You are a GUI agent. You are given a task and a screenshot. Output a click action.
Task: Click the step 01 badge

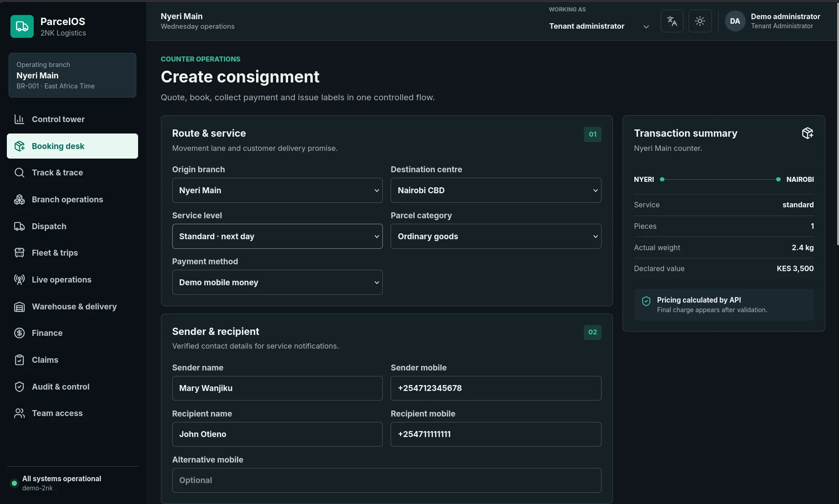[x=592, y=134]
